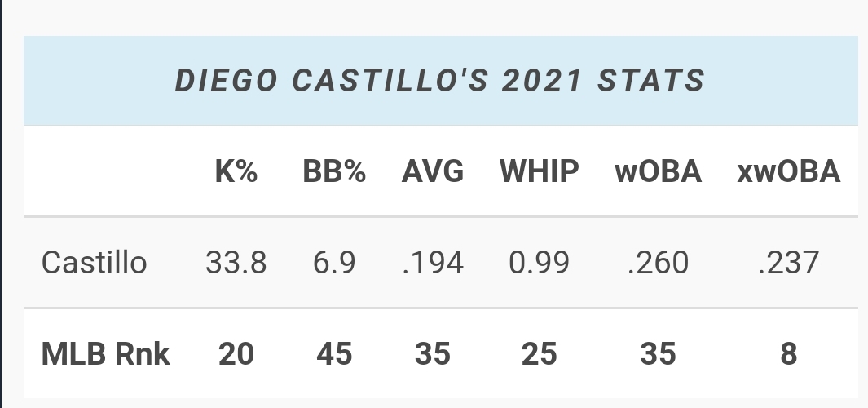
Task: Click the Diego Castillo's 2021 Stats title
Action: 439,81
